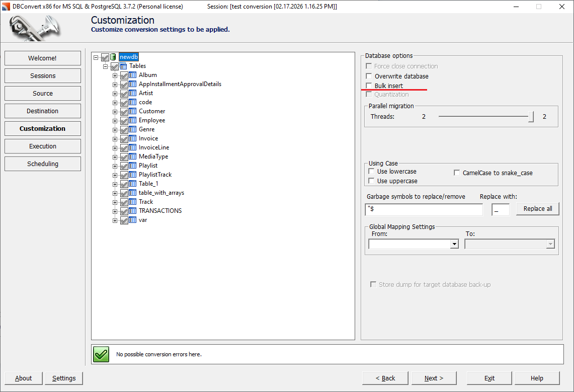Click the DBConvert title bar app icon

pyautogui.click(x=6, y=6)
